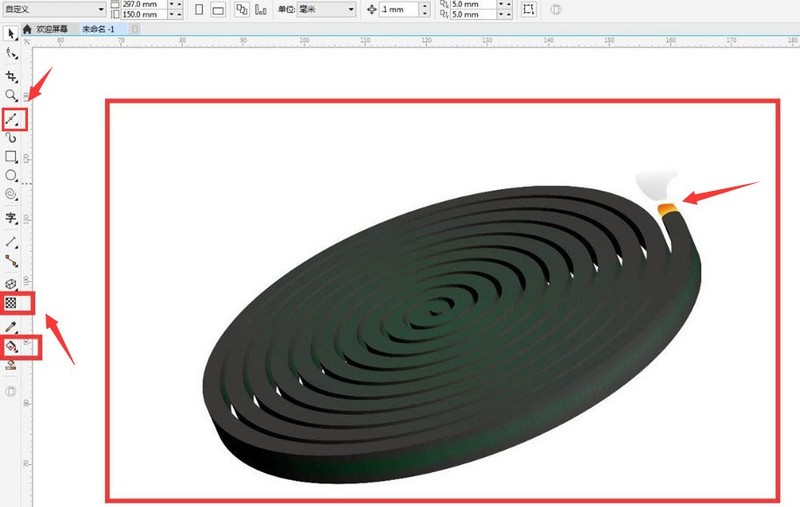The image size is (800, 507).
Task: Switch to the 未命名 -1 document tab
Action: coord(98,29)
